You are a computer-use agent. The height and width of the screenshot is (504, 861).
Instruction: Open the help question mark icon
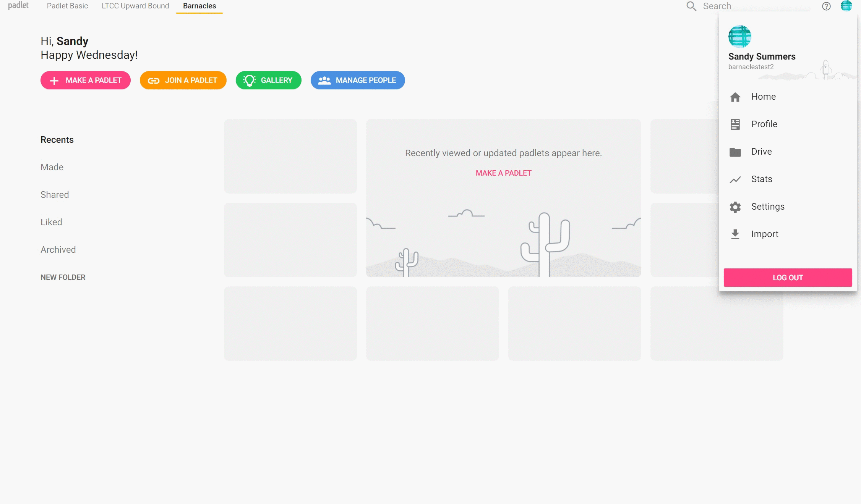pos(826,6)
